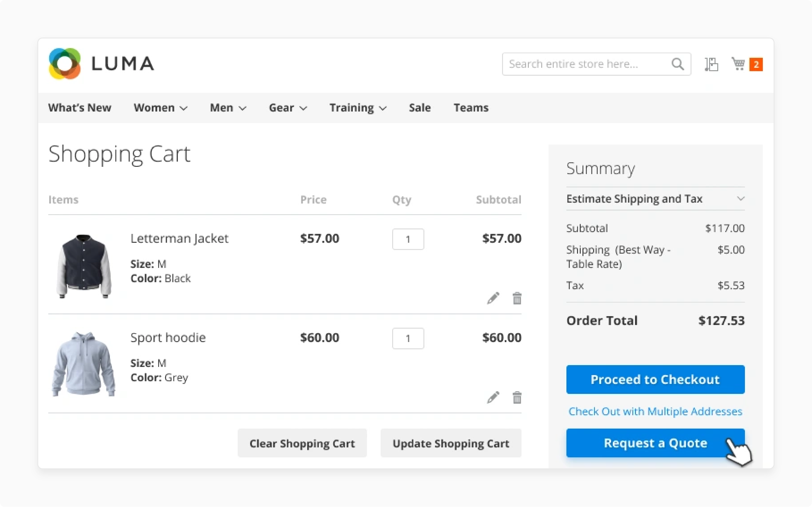Click the Letterman Jacket $57.00 price
Image resolution: width=812 pixels, height=507 pixels.
pyautogui.click(x=319, y=238)
